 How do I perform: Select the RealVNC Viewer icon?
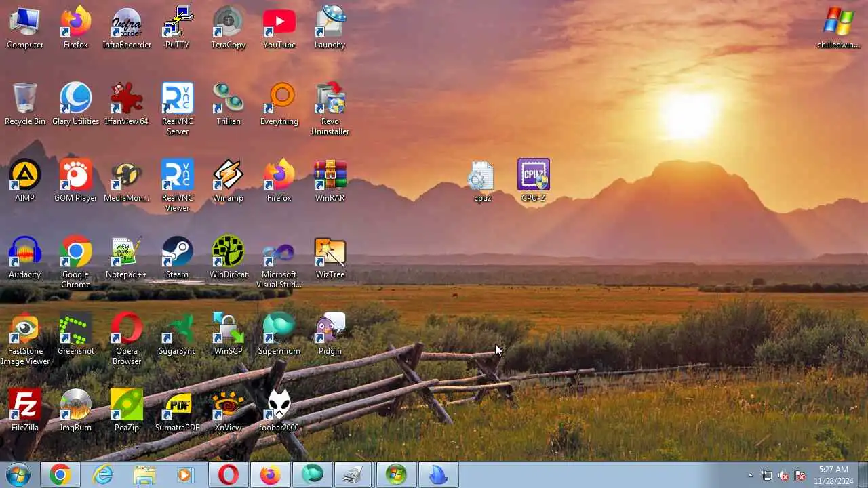click(x=178, y=186)
